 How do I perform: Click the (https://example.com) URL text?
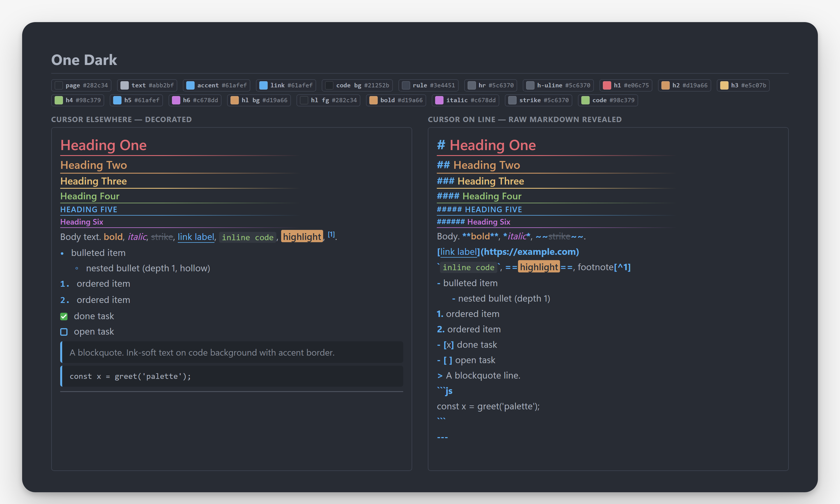click(x=530, y=252)
